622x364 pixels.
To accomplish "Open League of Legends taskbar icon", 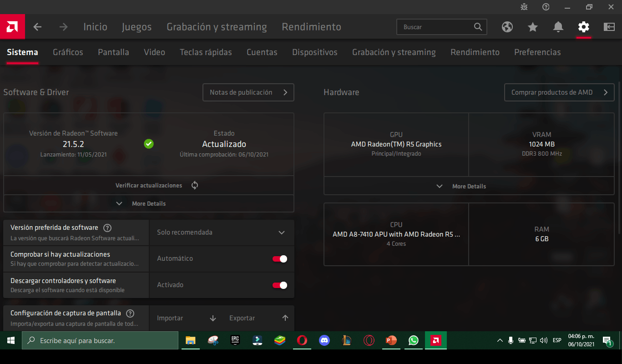I will 347,340.
